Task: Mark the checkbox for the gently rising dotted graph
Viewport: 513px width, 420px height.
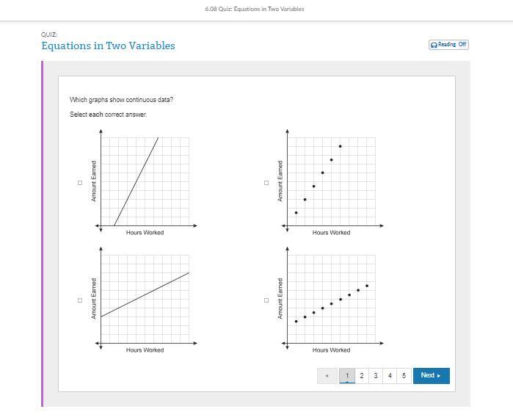Action: coord(266,300)
